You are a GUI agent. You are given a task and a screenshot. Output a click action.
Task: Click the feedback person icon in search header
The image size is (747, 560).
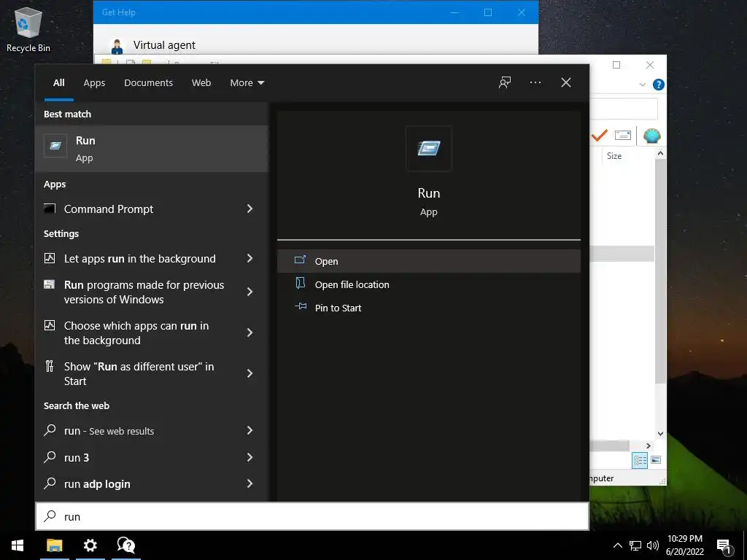(x=505, y=82)
